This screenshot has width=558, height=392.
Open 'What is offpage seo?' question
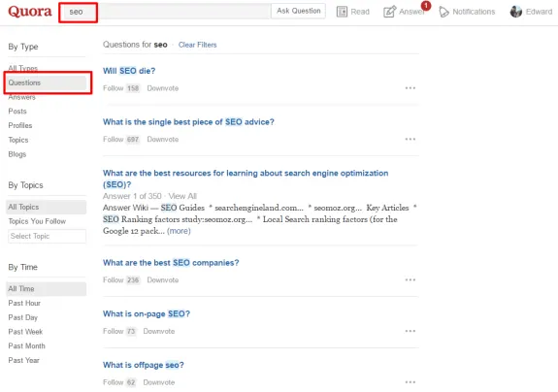pos(144,366)
